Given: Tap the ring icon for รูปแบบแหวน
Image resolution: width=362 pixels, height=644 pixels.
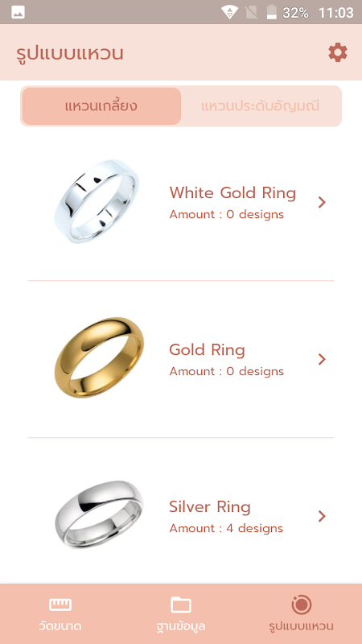Looking at the screenshot, I should point(301,605).
